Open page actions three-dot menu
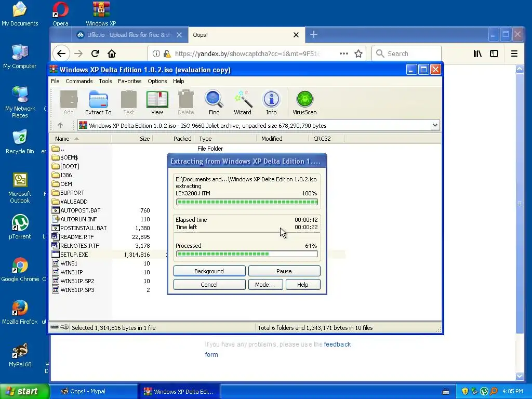 344,54
